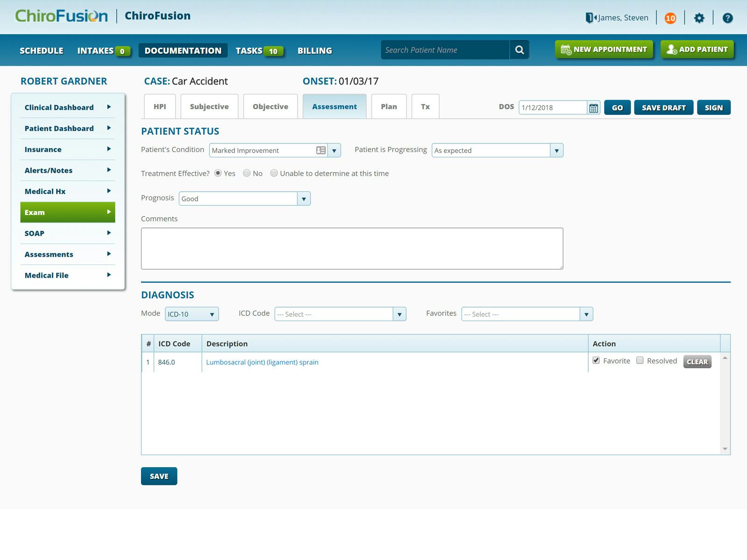Select No for Treatment Effective

click(x=247, y=173)
